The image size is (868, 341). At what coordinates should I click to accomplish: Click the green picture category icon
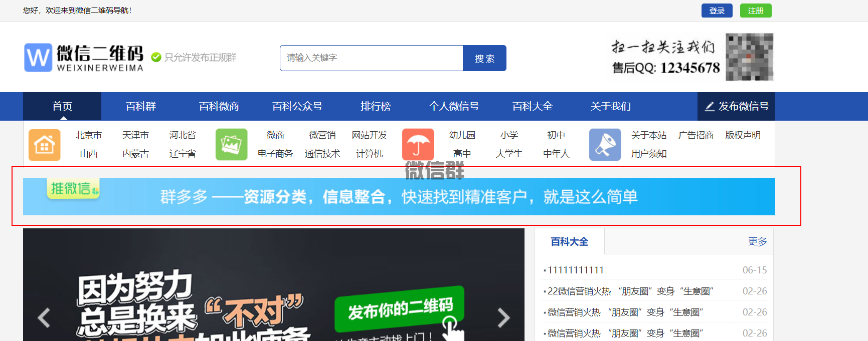(231, 145)
